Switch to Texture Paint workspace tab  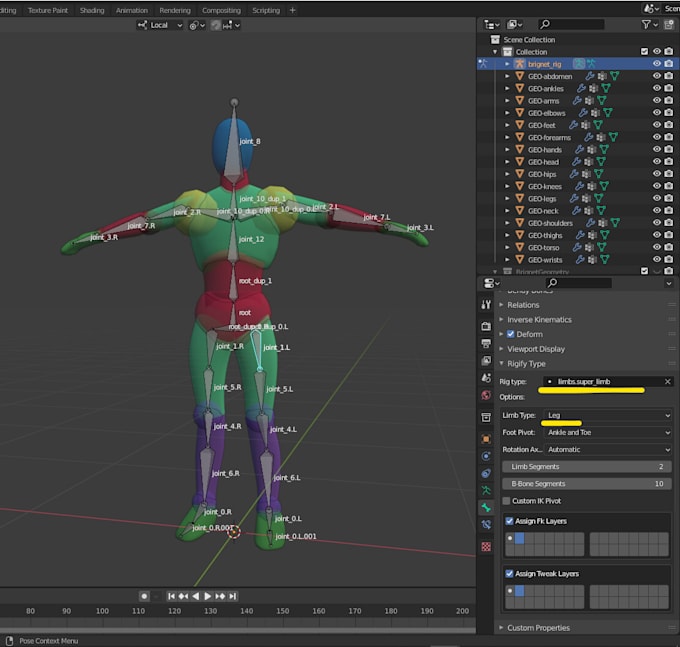point(48,10)
